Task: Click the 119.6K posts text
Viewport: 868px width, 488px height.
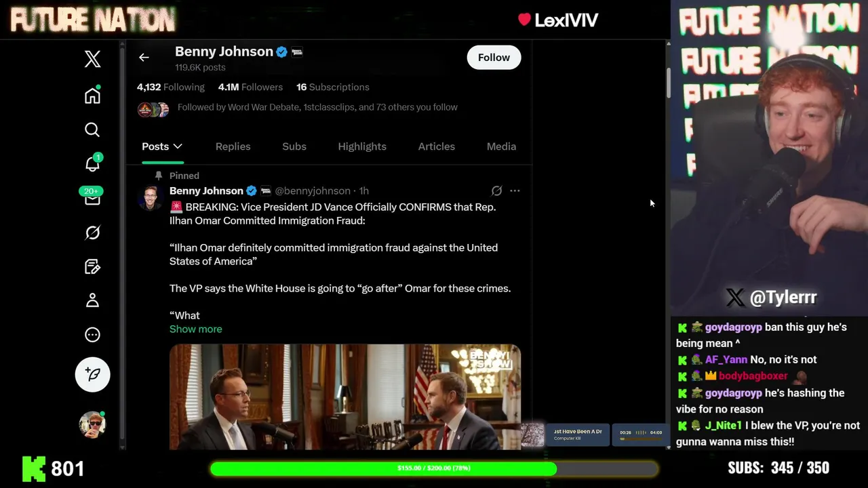Action: pyautogui.click(x=200, y=67)
